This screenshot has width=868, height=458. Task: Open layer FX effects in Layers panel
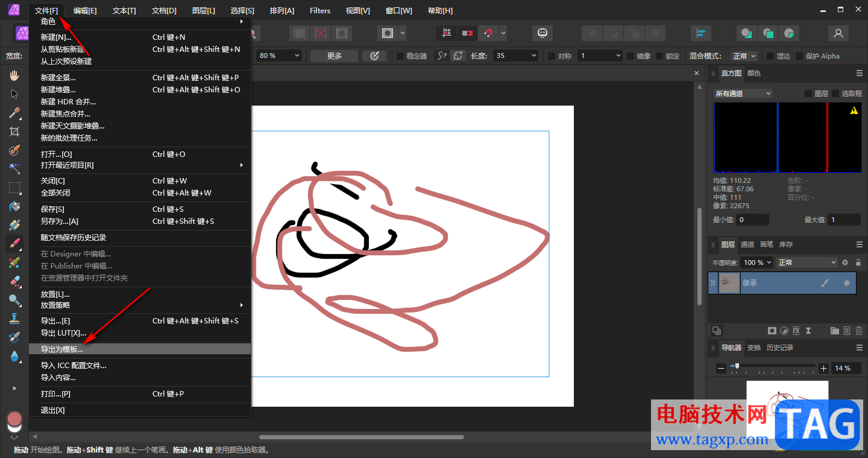(x=796, y=331)
